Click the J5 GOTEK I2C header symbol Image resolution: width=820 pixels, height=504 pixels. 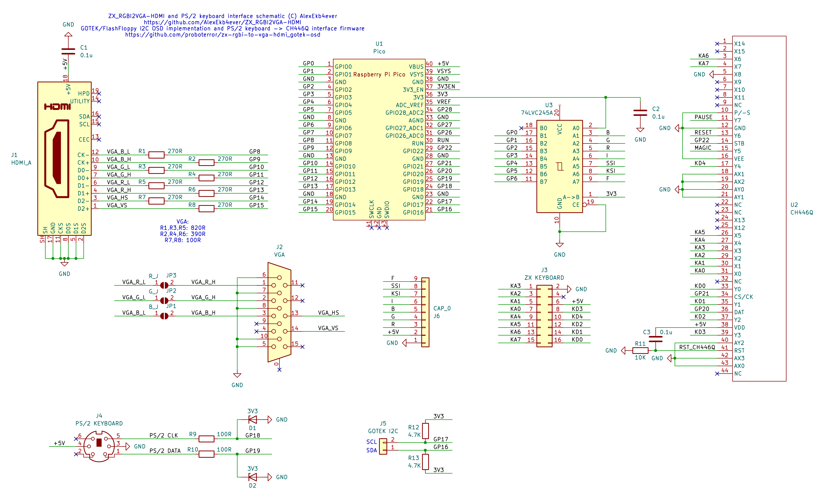tap(383, 446)
